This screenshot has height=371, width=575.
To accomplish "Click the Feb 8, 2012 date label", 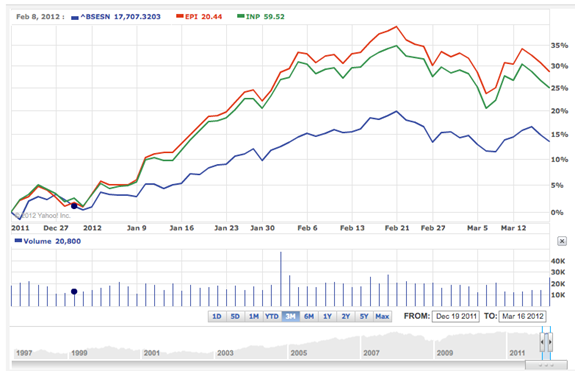I will pyautogui.click(x=40, y=16).
